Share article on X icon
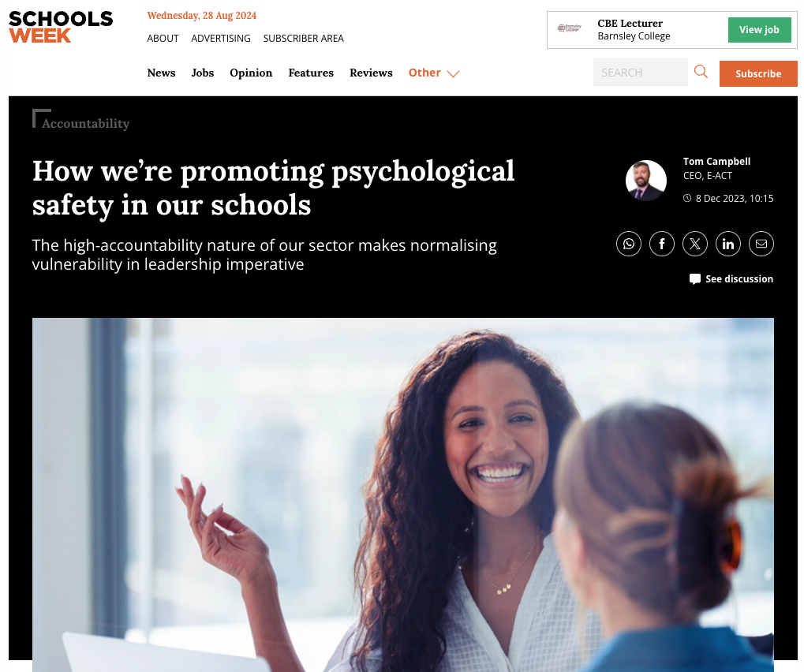The height and width of the screenshot is (672, 804). click(x=695, y=244)
